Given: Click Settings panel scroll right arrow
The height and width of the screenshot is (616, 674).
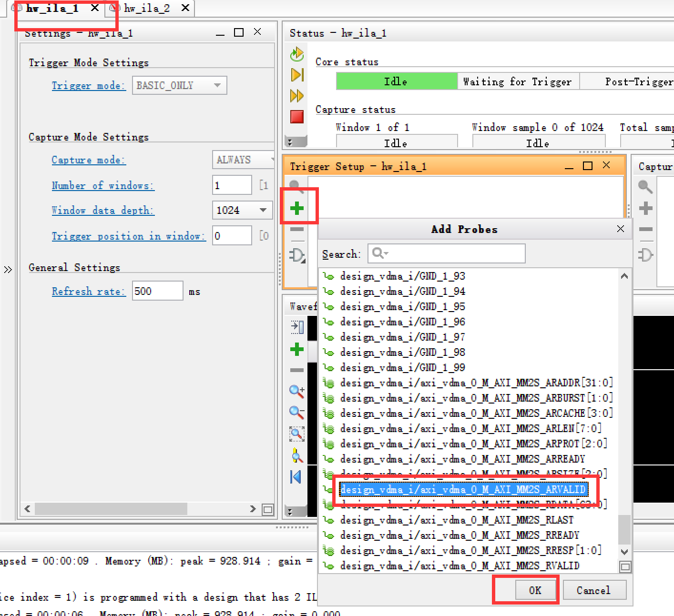Looking at the screenshot, I should tap(253, 509).
